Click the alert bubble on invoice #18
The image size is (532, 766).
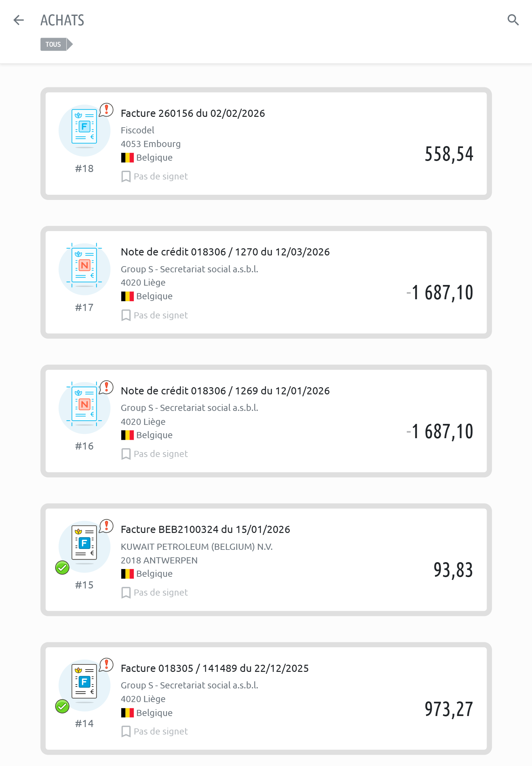[106, 109]
